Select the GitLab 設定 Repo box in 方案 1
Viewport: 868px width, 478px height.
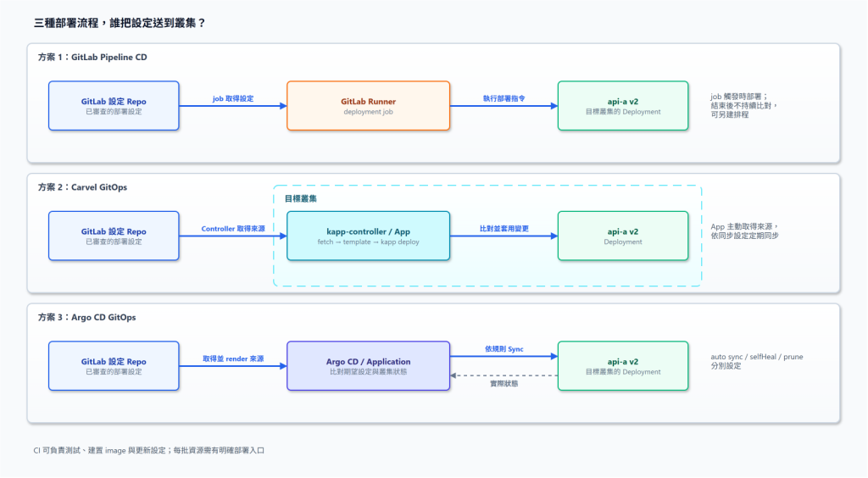tap(114, 106)
